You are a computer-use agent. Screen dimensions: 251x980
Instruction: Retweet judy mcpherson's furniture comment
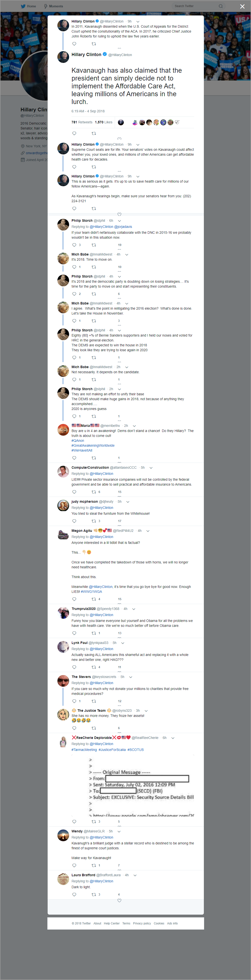point(94,521)
